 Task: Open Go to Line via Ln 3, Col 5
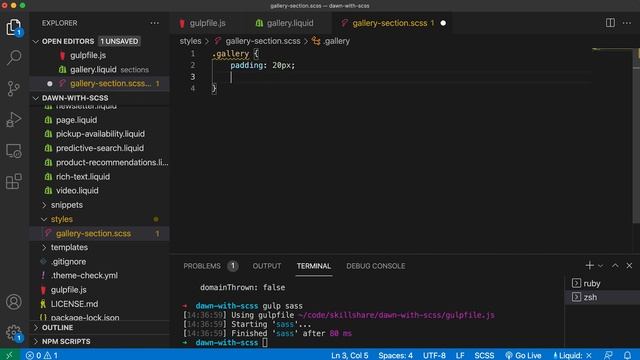(x=349, y=356)
